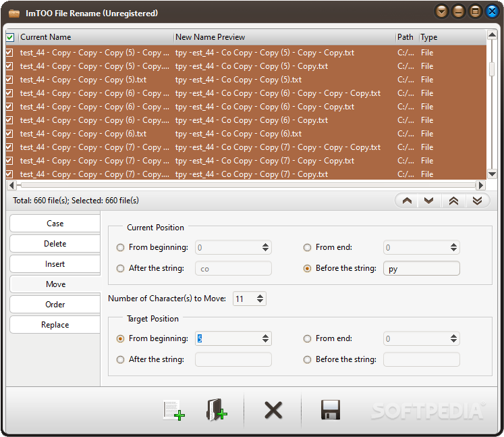Sort by Type column header

(x=453, y=37)
